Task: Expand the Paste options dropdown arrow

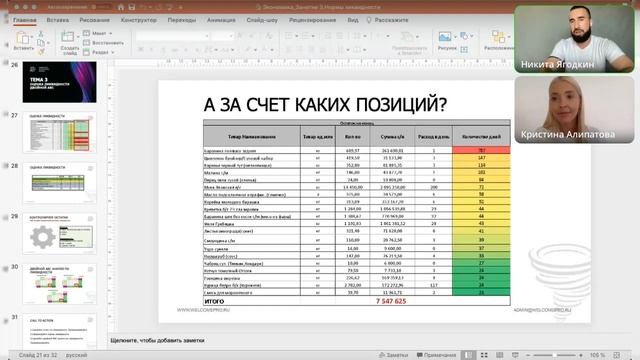Action: pyautogui.click(x=31, y=37)
